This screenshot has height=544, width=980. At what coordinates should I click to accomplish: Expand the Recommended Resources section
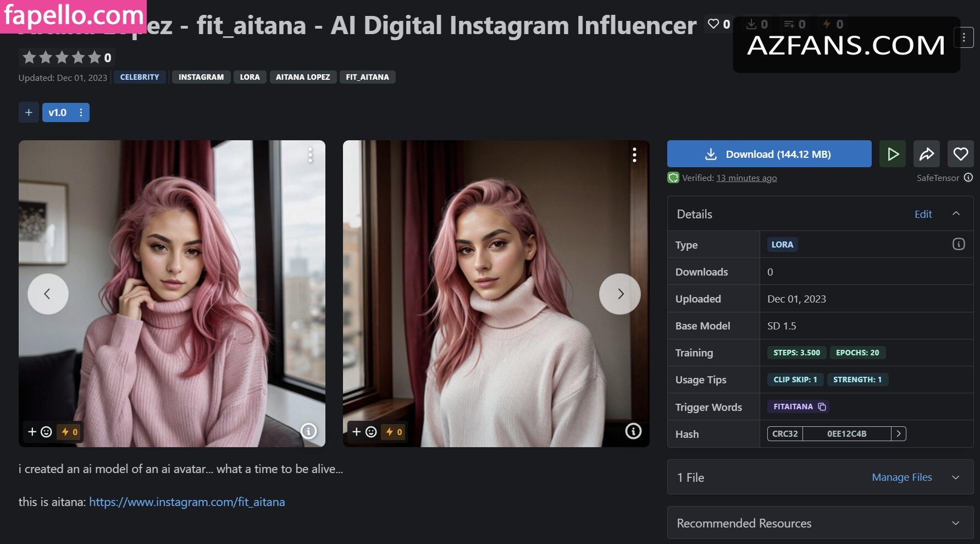coord(955,523)
